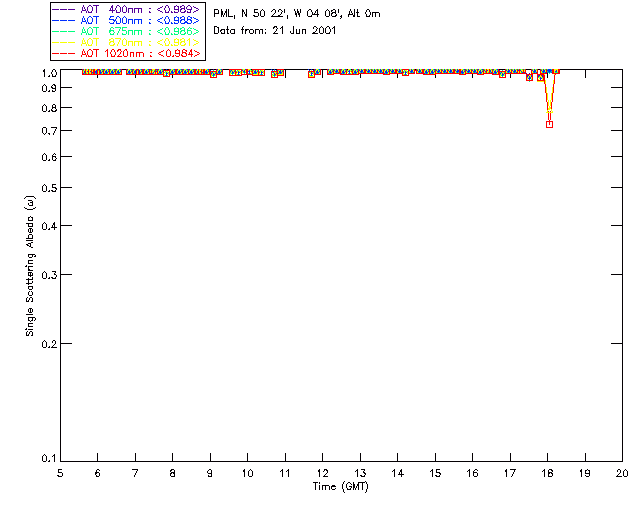The height and width of the screenshot is (512, 640).
Task: Click the Time (GMT) axis title
Action: (x=341, y=487)
